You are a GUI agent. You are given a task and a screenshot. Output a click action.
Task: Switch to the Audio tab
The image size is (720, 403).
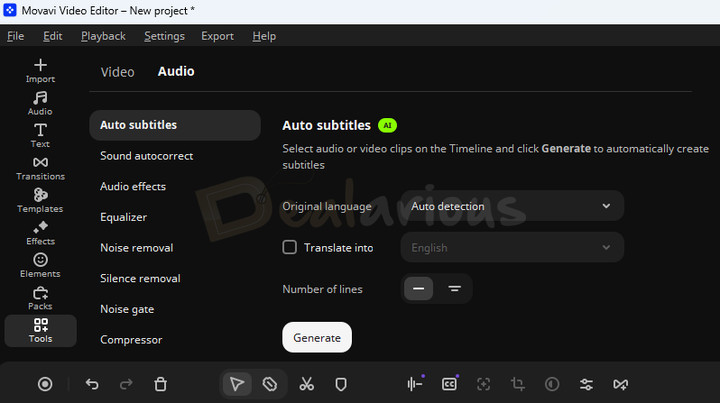tap(176, 72)
